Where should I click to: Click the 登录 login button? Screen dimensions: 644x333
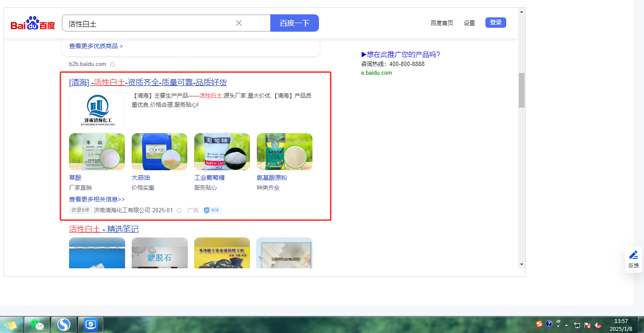[496, 23]
